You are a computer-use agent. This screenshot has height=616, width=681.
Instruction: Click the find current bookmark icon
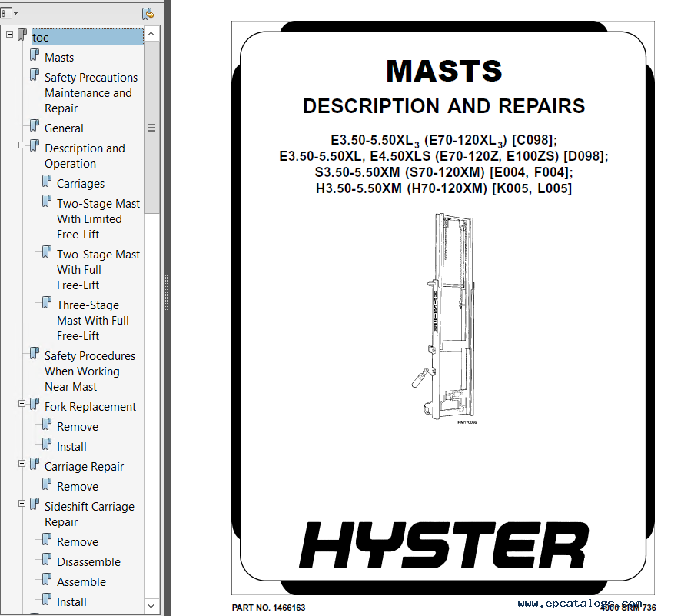148,14
